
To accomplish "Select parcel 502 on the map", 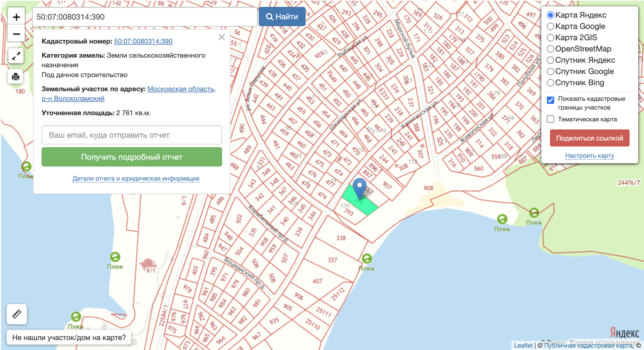I will coord(239,219).
